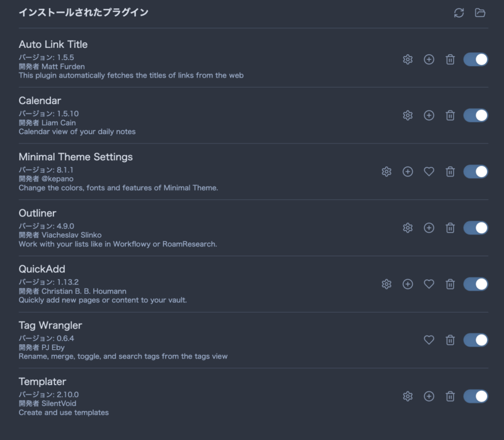Click the QuickAdd heart donate icon
This screenshot has height=440, width=504.
429,284
